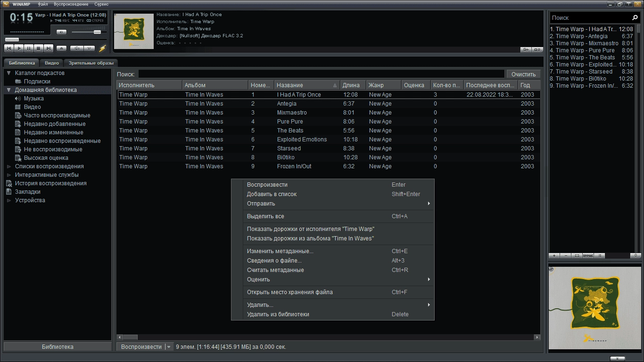Choose Открыть место хранения файла
Viewport: 644px width, 362px height.
pos(333,292)
